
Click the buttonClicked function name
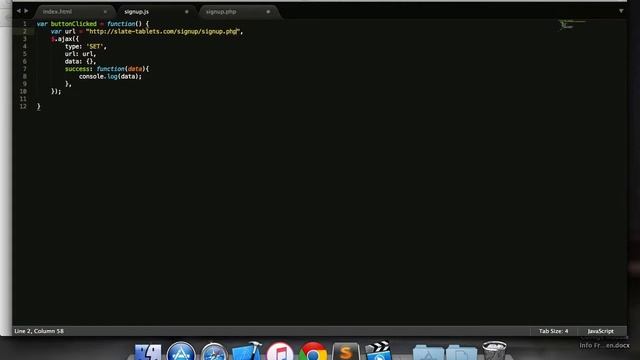point(73,24)
